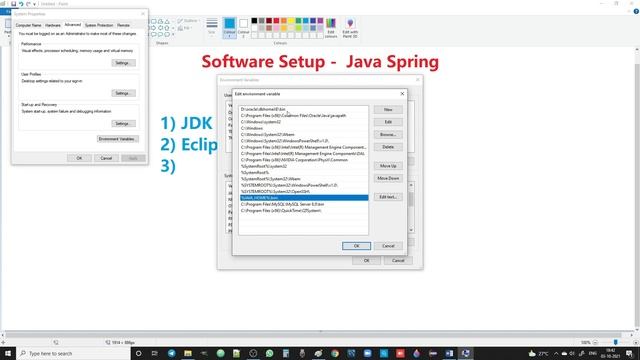
Task: Pick the yellow swatch in Paint's palette
Action: click(291, 20)
